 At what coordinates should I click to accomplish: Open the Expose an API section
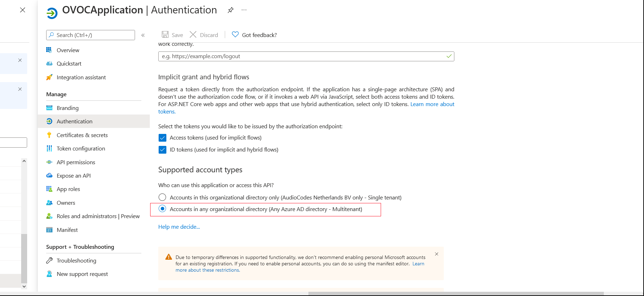coord(73,175)
